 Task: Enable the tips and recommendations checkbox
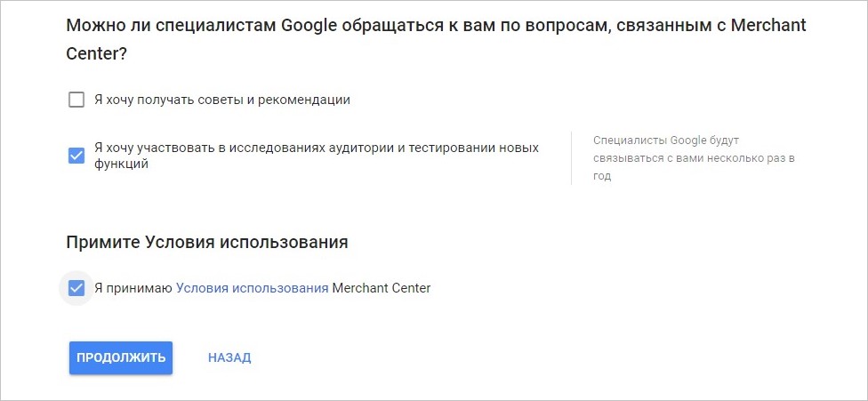coord(76,100)
